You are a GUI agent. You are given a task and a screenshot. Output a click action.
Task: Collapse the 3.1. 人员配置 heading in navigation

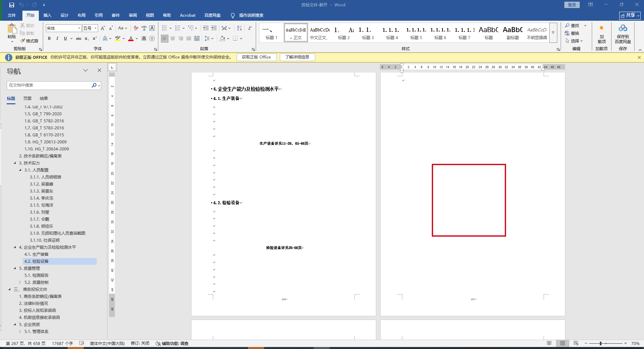point(20,170)
